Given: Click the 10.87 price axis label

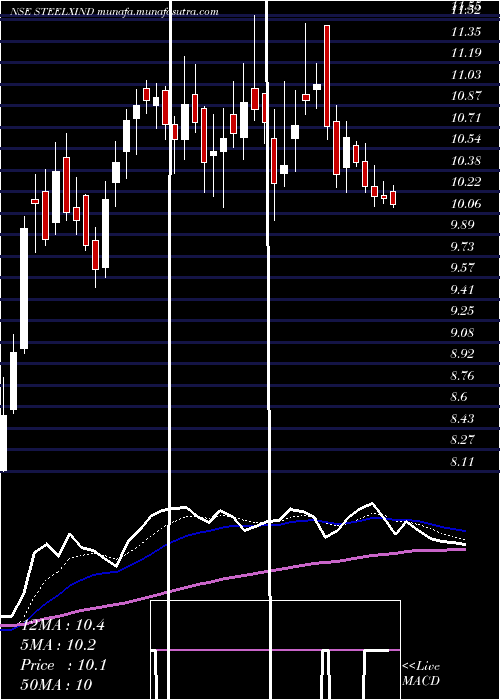Looking at the screenshot, I should (x=466, y=96).
